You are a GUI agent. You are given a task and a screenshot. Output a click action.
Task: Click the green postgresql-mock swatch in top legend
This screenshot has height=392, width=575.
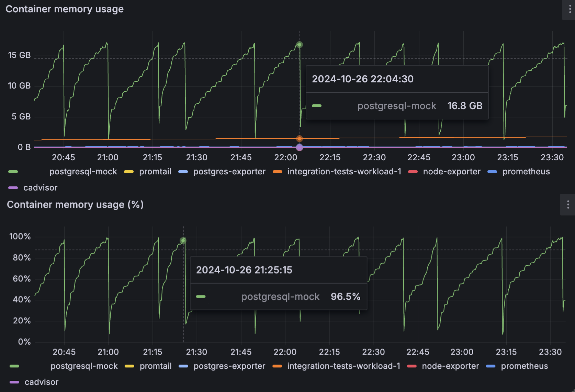13,172
